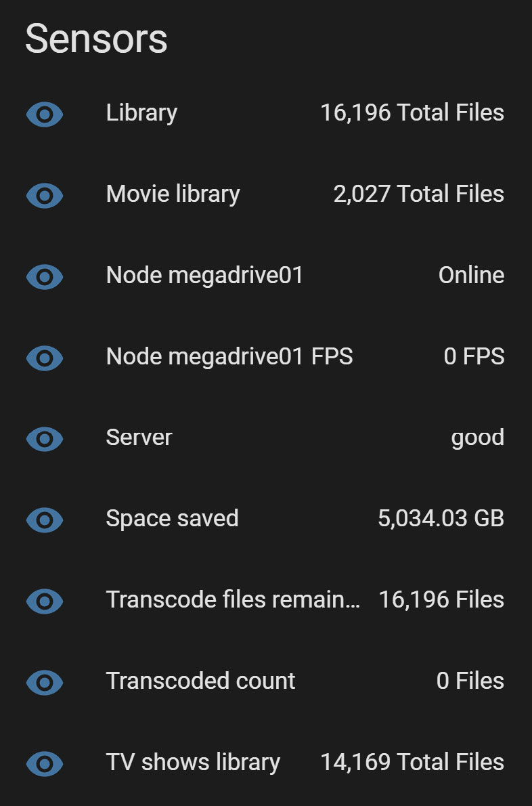The image size is (532, 806).
Task: Click the eye icon beside Library
Action: (45, 114)
